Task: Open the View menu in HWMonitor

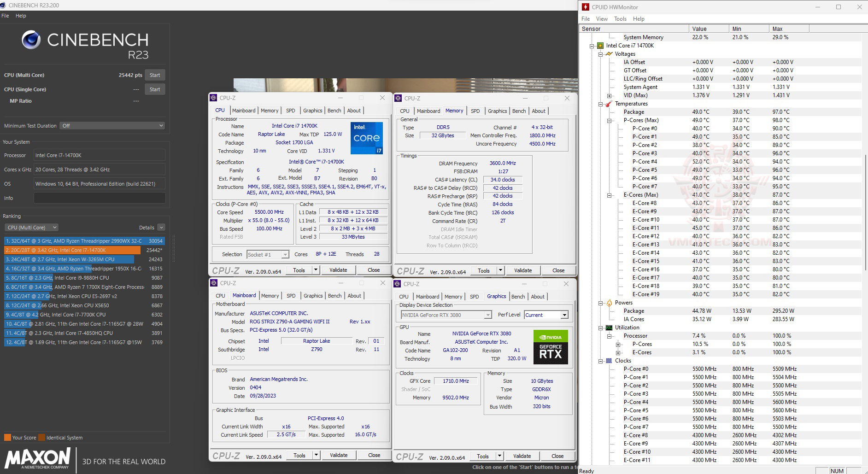Action: coord(602,19)
